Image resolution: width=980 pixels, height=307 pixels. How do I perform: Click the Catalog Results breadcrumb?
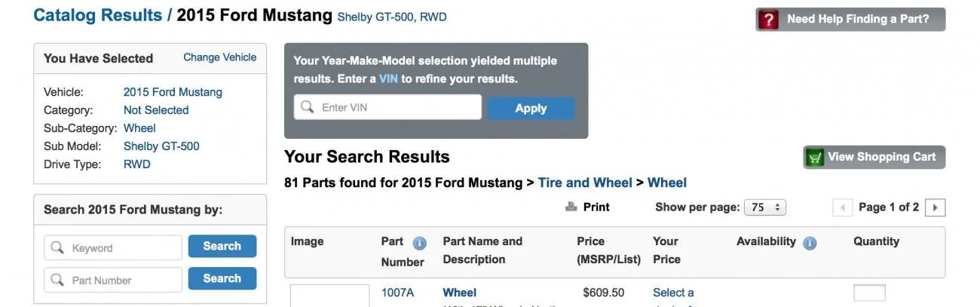(x=98, y=15)
